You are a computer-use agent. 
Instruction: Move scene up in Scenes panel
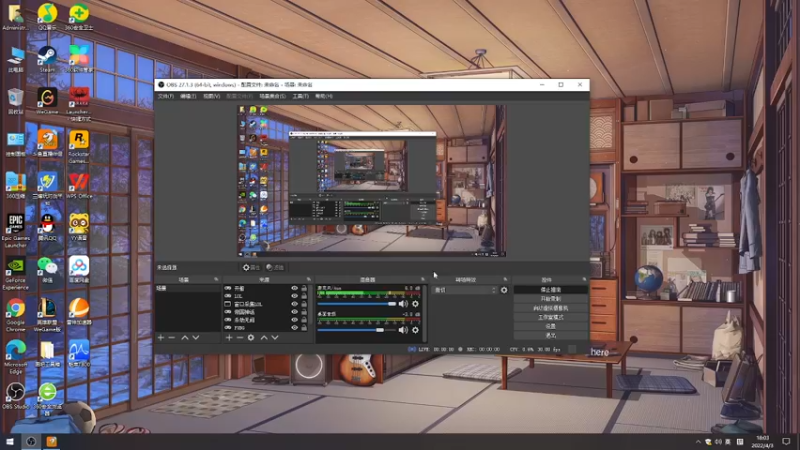(185, 338)
